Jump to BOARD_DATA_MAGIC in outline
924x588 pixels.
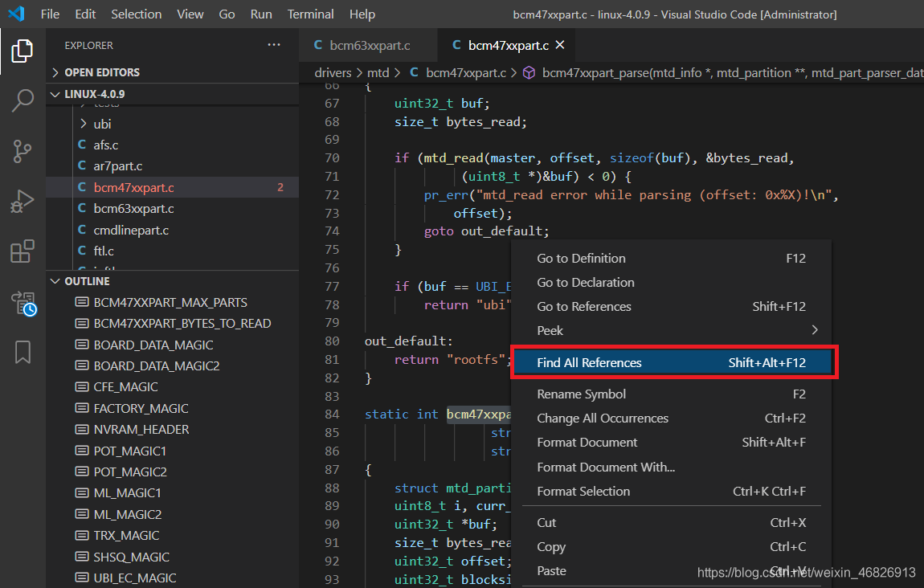coord(153,345)
